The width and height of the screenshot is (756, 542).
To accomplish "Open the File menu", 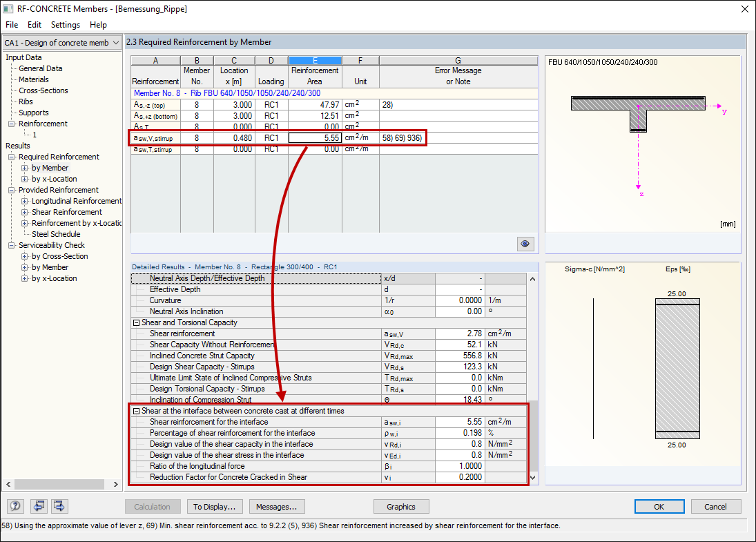I will coord(11,24).
